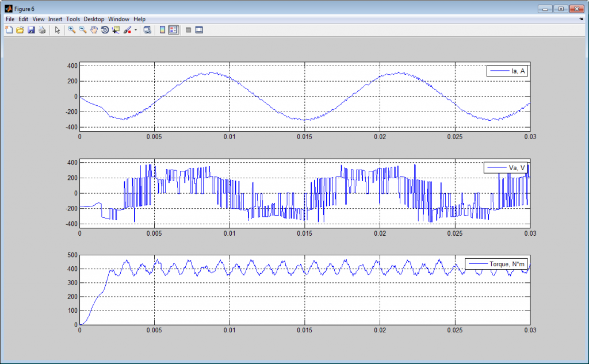Screen dimensions: 589x364
Task: Select the Zoom Out tool
Action: [x=82, y=29]
